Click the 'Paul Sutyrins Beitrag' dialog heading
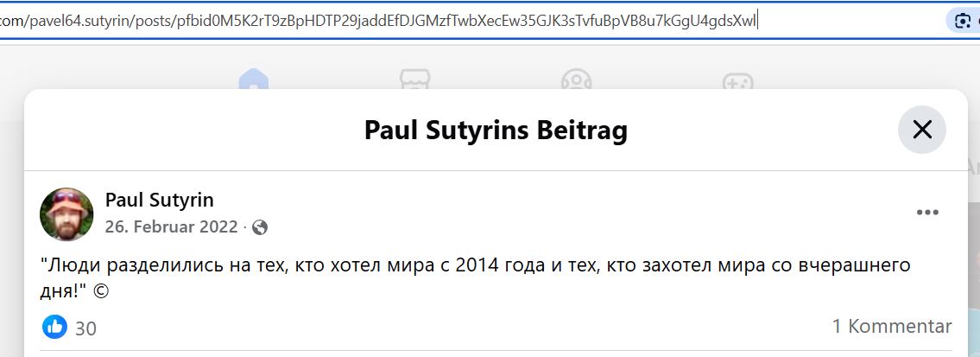980x357 pixels. pyautogui.click(x=496, y=131)
